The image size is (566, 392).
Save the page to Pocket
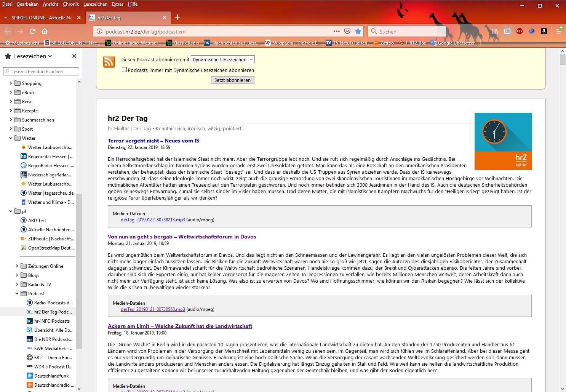point(347,31)
